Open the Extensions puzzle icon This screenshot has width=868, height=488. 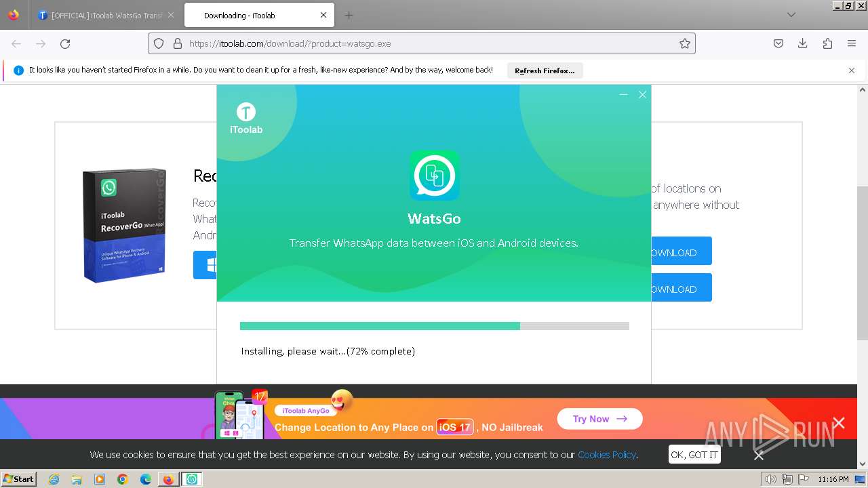pos(827,43)
